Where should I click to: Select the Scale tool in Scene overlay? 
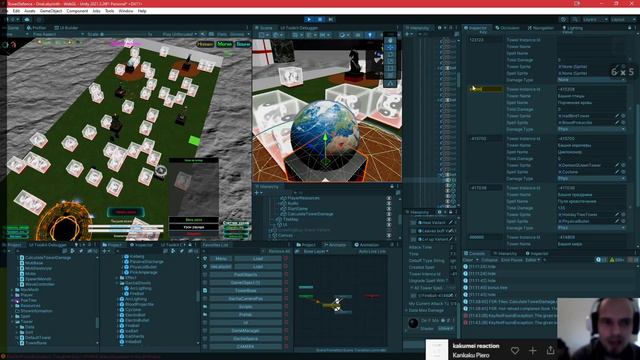click(390, 62)
